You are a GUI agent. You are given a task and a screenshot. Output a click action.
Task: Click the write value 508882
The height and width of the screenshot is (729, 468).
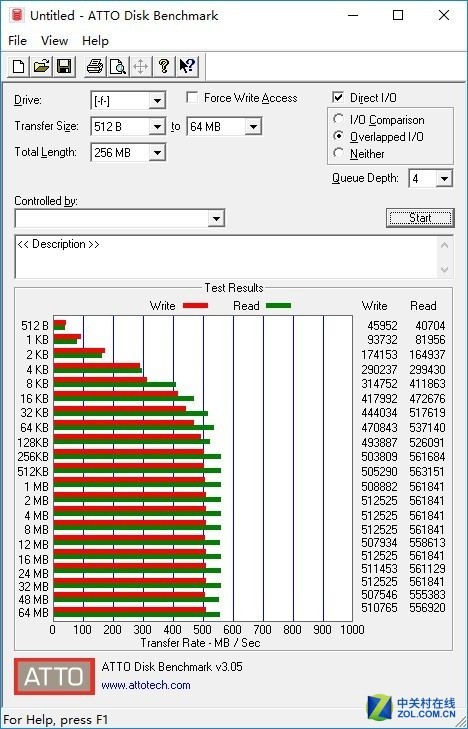click(x=379, y=486)
